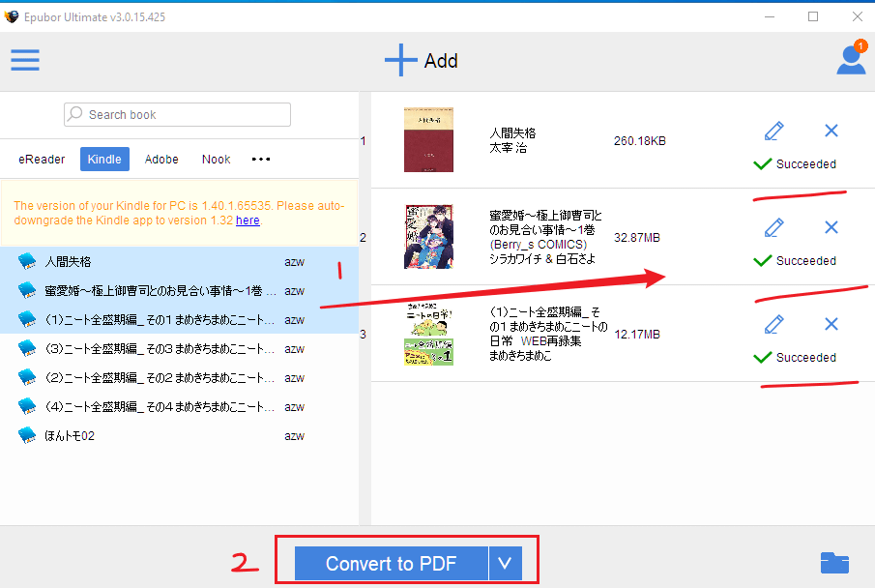
Task: Click the azw format of 人間失格 row
Action: click(x=294, y=261)
